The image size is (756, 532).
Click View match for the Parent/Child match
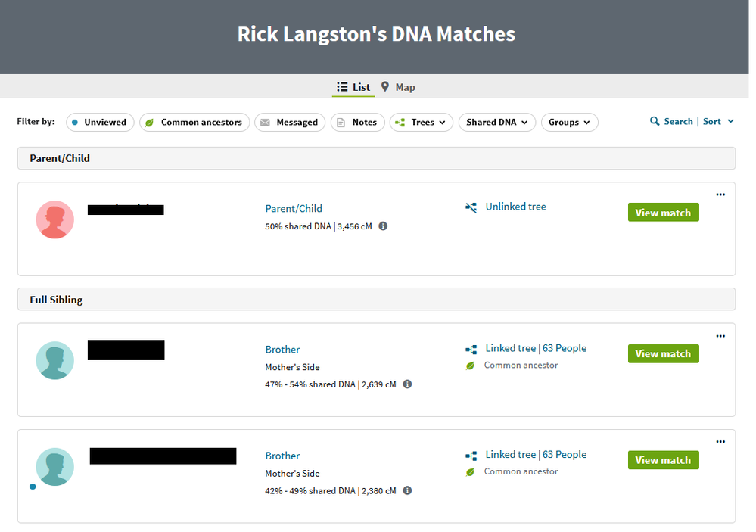coord(663,213)
